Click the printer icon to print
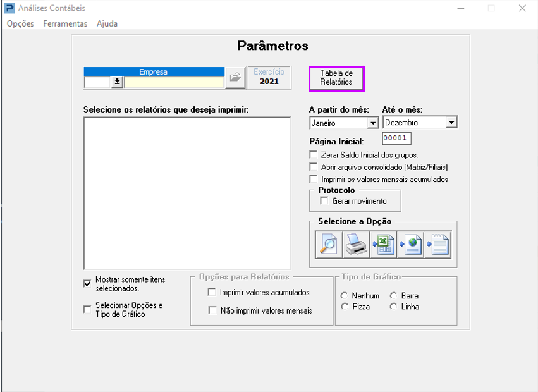The height and width of the screenshot is (392, 538). [x=356, y=245]
